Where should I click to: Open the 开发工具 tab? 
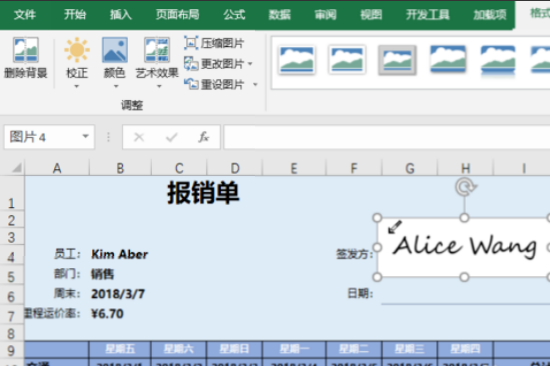click(428, 15)
